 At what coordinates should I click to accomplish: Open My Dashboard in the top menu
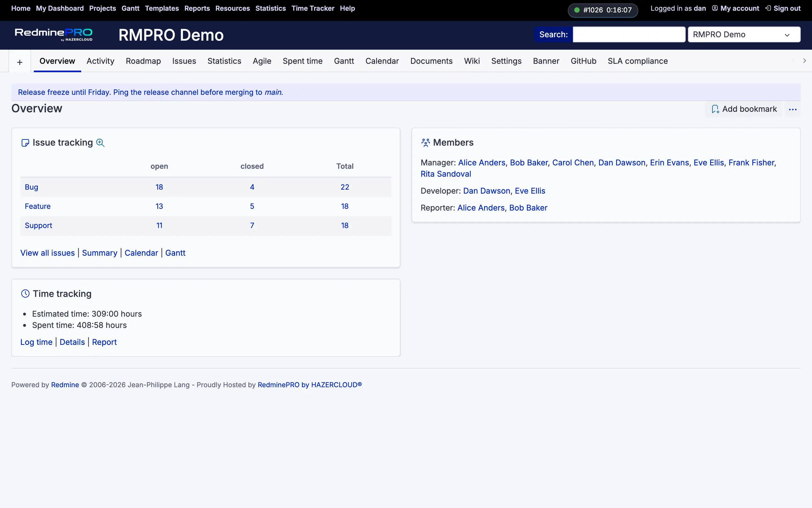point(60,8)
